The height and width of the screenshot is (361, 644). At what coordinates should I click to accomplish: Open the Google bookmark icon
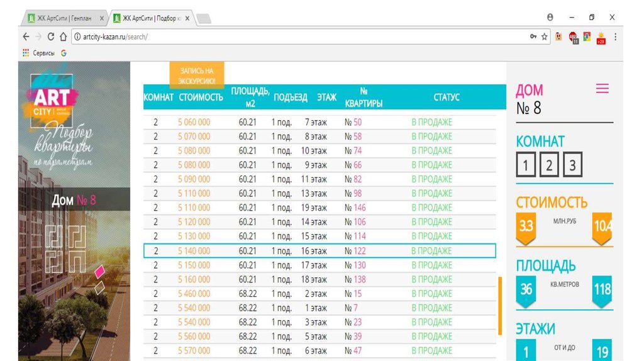64,53
